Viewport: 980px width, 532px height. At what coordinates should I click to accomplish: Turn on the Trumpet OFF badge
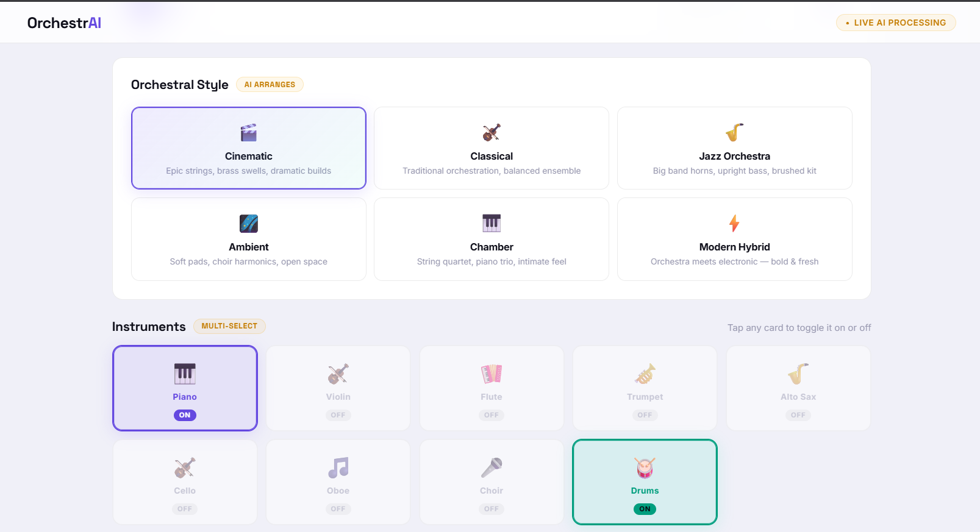pyautogui.click(x=645, y=415)
